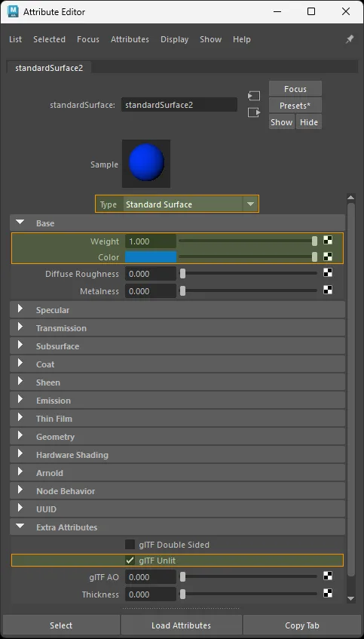Click the blue Color swatch

point(151,257)
